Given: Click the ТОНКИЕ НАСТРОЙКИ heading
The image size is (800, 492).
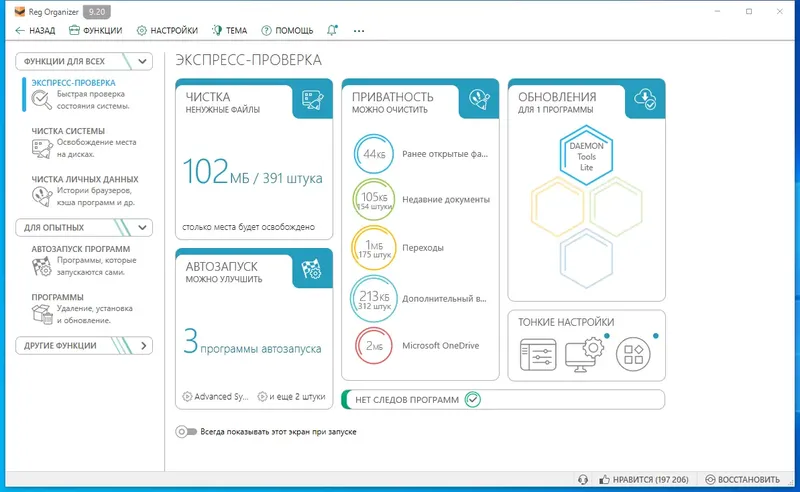Looking at the screenshot, I should 566,322.
